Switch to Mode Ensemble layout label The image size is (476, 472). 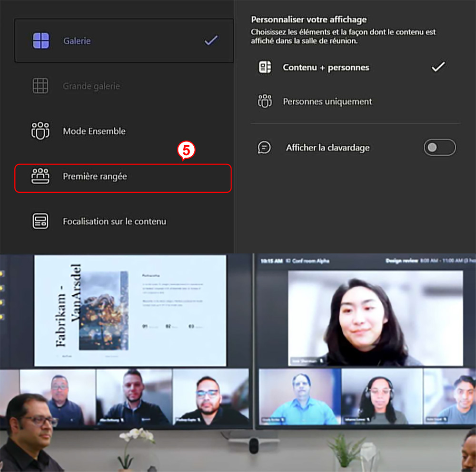point(94,131)
